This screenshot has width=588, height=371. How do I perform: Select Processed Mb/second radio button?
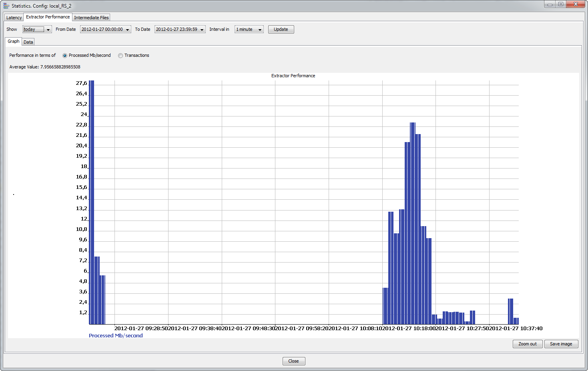click(x=65, y=56)
